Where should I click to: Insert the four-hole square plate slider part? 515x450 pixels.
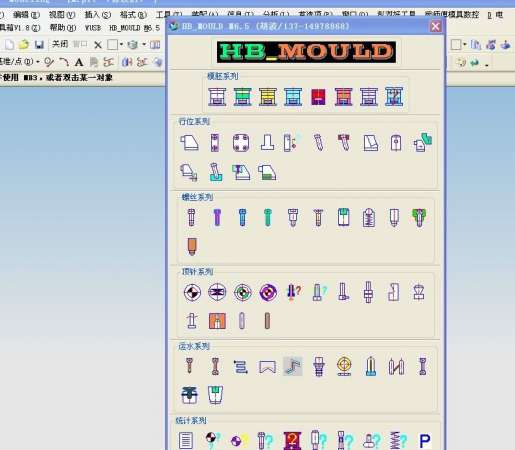[x=241, y=143]
